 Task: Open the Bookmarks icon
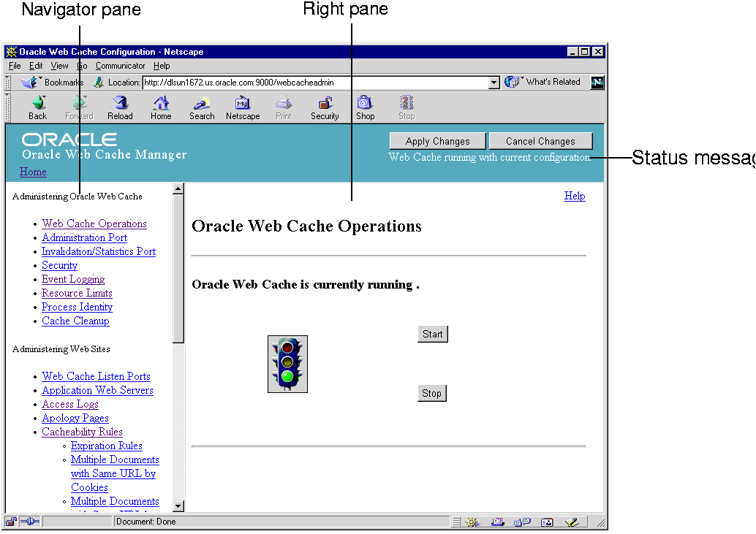(29, 83)
